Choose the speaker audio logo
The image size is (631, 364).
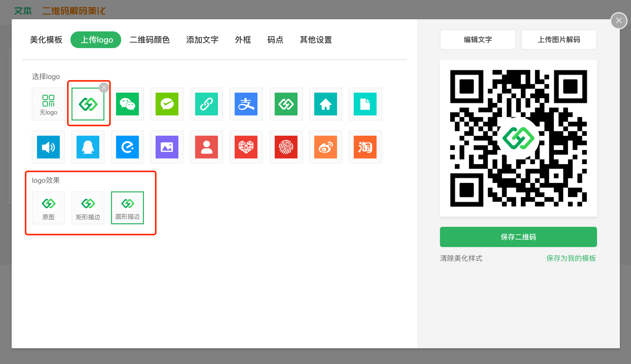pyautogui.click(x=48, y=147)
